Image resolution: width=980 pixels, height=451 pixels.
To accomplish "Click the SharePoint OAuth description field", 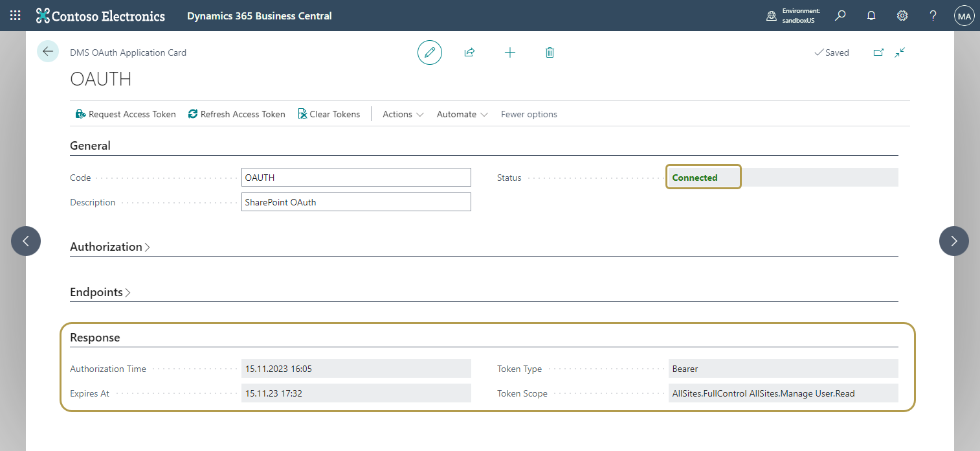I will [x=356, y=202].
